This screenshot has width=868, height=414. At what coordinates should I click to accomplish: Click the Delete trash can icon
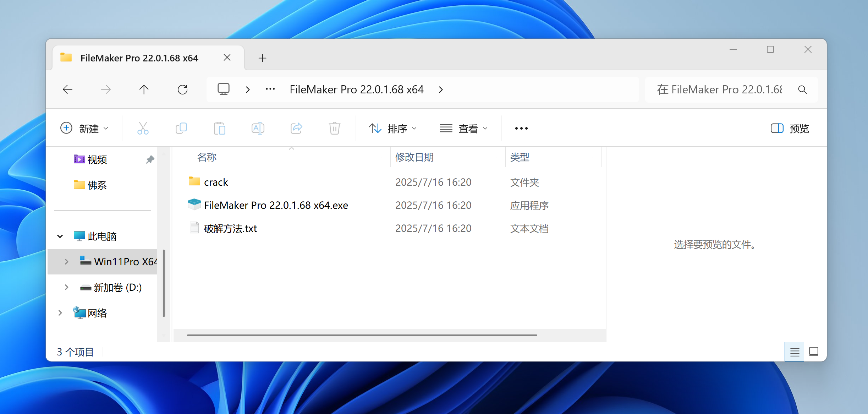click(x=334, y=128)
